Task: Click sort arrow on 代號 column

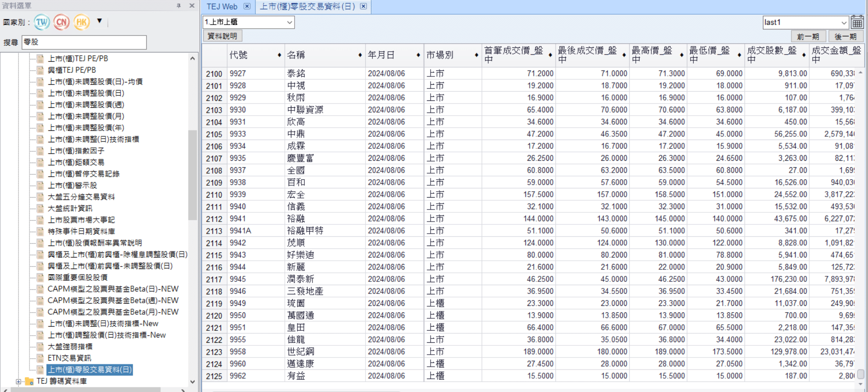Action: click(279, 55)
